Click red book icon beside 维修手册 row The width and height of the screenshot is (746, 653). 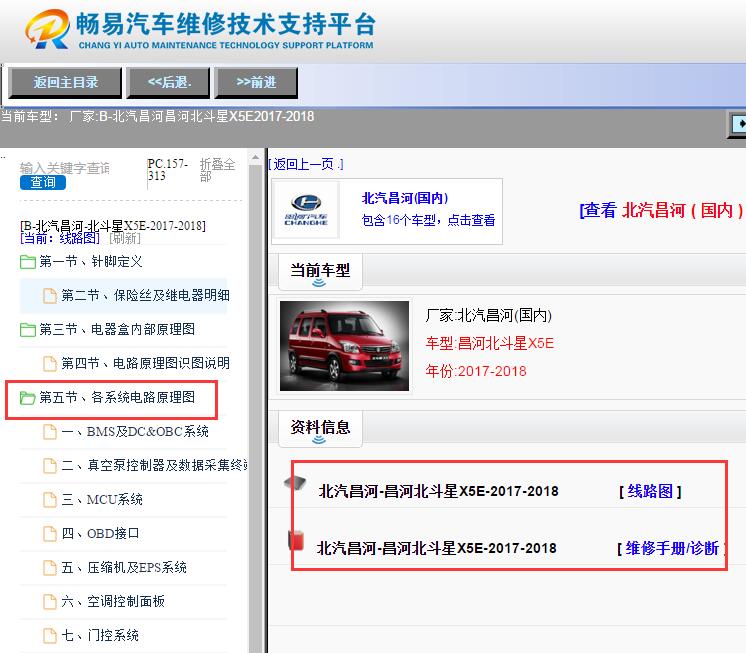(x=296, y=540)
